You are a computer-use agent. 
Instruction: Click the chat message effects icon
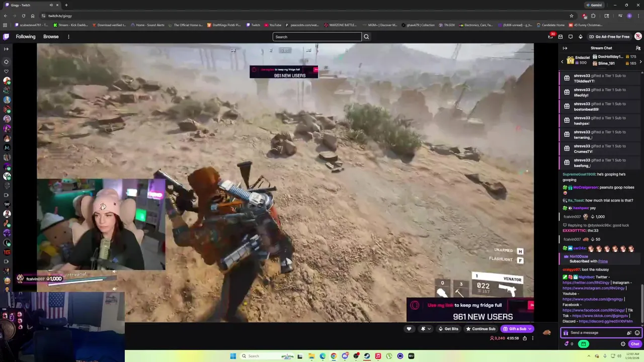pos(629,333)
